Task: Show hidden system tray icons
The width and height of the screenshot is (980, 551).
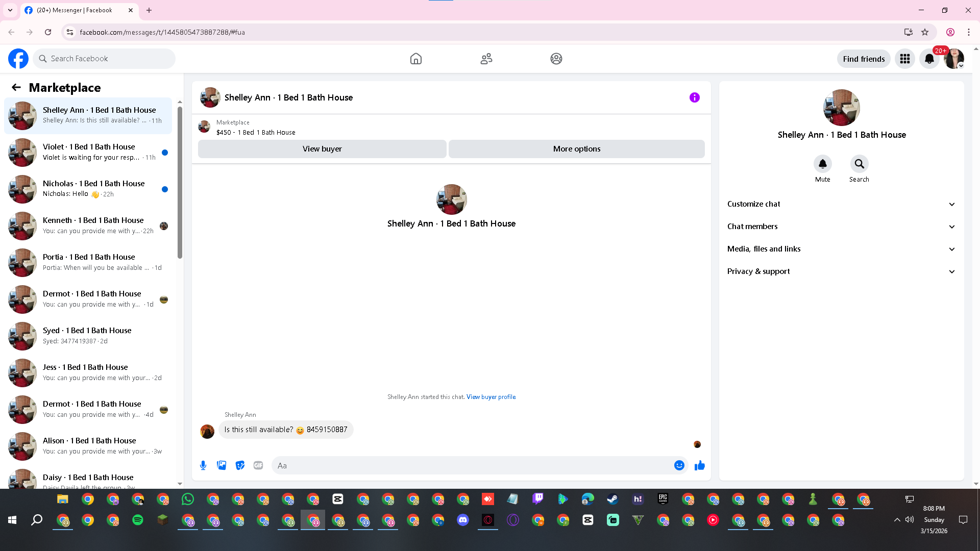Action: tap(897, 520)
